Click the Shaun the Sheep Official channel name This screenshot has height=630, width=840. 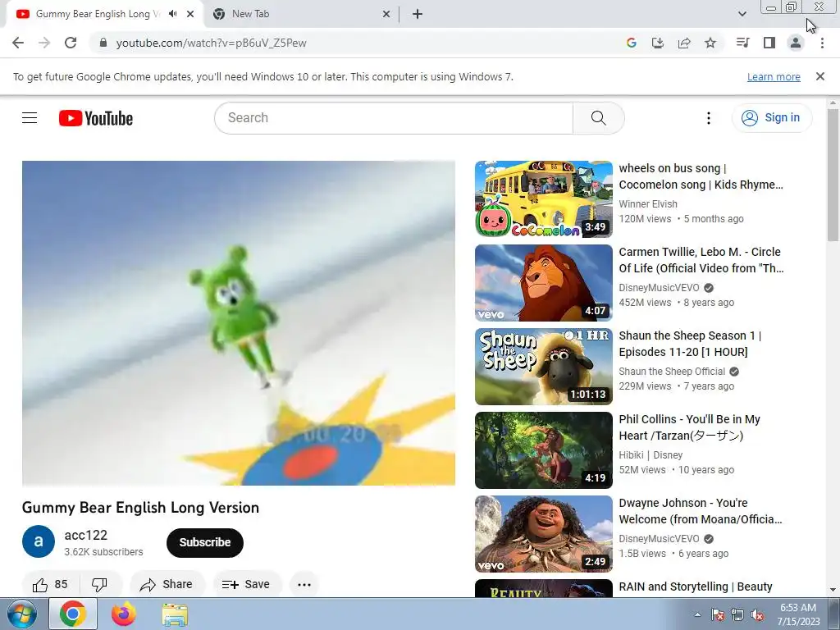pos(672,372)
